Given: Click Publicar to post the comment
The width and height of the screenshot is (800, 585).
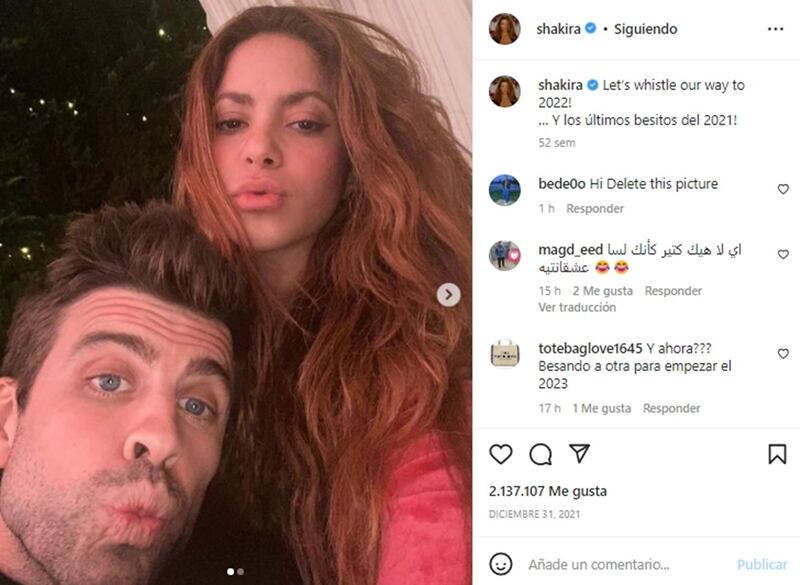Looking at the screenshot, I should pyautogui.click(x=762, y=564).
